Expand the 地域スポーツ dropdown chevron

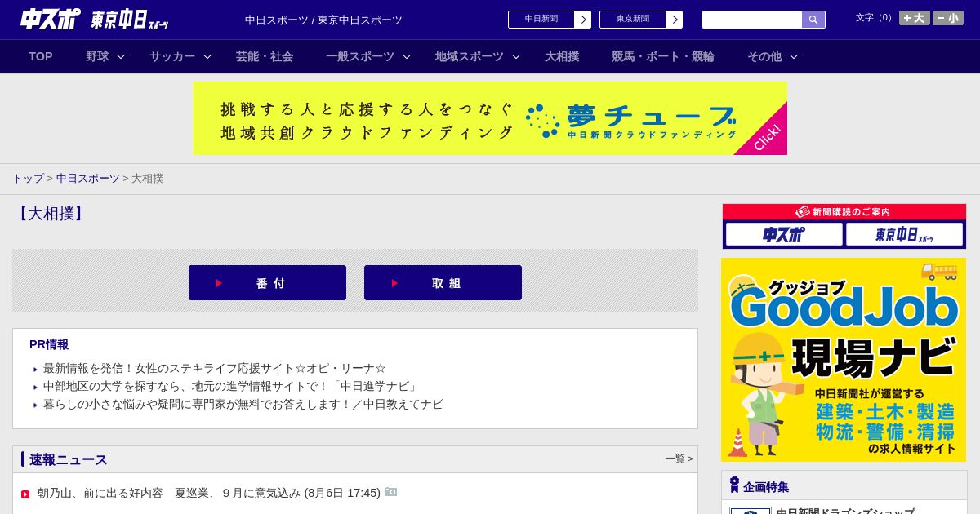(x=516, y=56)
